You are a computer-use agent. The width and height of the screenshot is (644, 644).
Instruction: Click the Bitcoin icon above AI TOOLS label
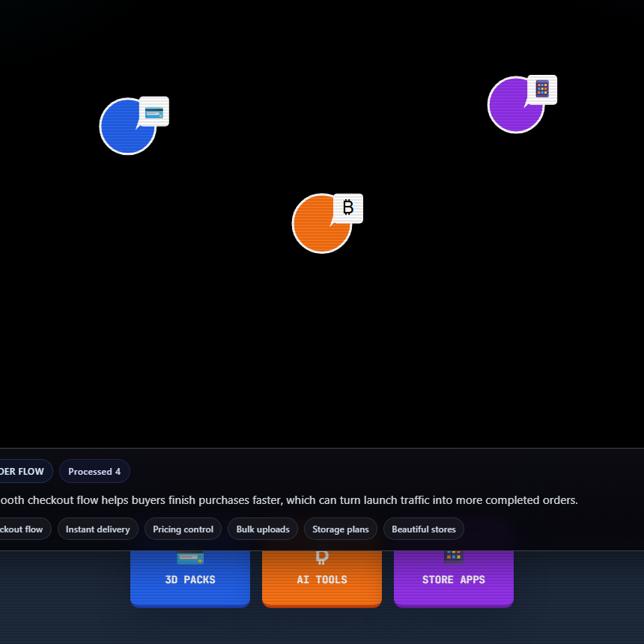point(322,556)
